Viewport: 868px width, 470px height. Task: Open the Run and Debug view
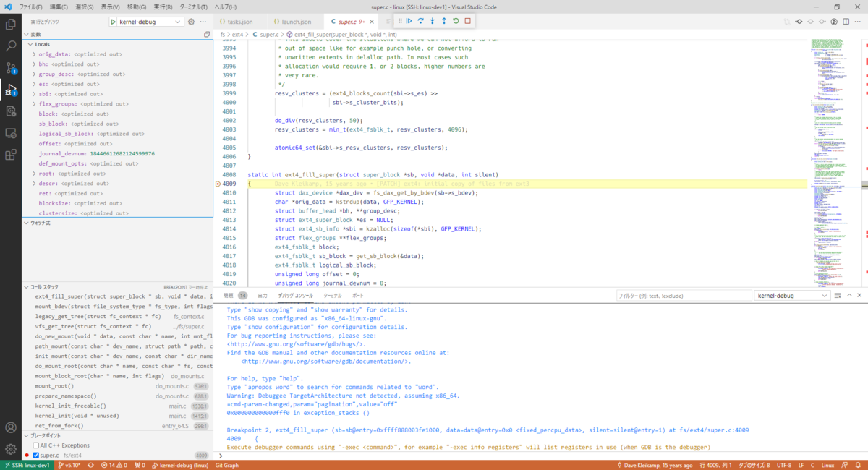pos(11,90)
